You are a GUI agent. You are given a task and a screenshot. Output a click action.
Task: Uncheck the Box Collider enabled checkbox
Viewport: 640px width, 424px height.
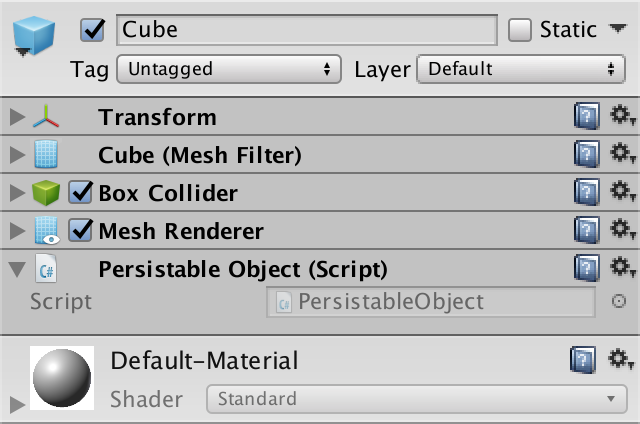81,193
